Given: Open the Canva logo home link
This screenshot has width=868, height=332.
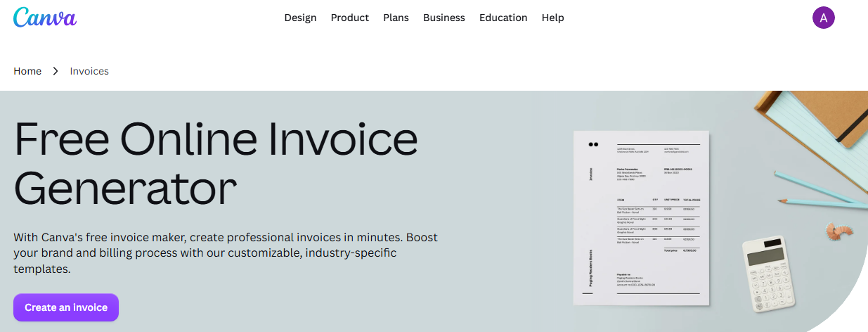Looking at the screenshot, I should tap(45, 18).
